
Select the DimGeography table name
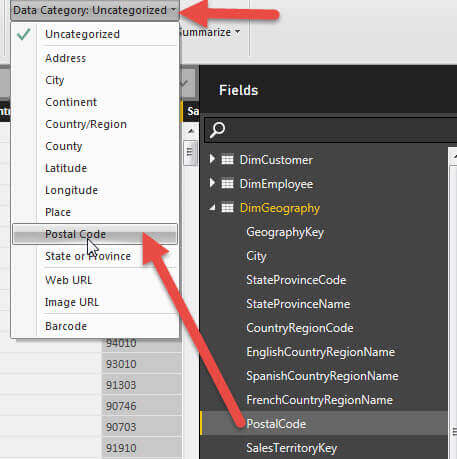coord(280,208)
